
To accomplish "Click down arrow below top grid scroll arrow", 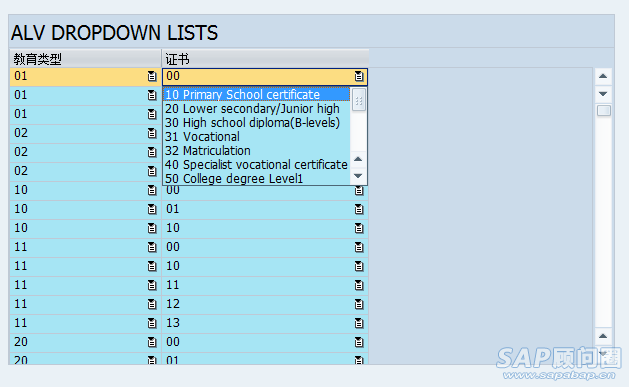I will 603,94.
